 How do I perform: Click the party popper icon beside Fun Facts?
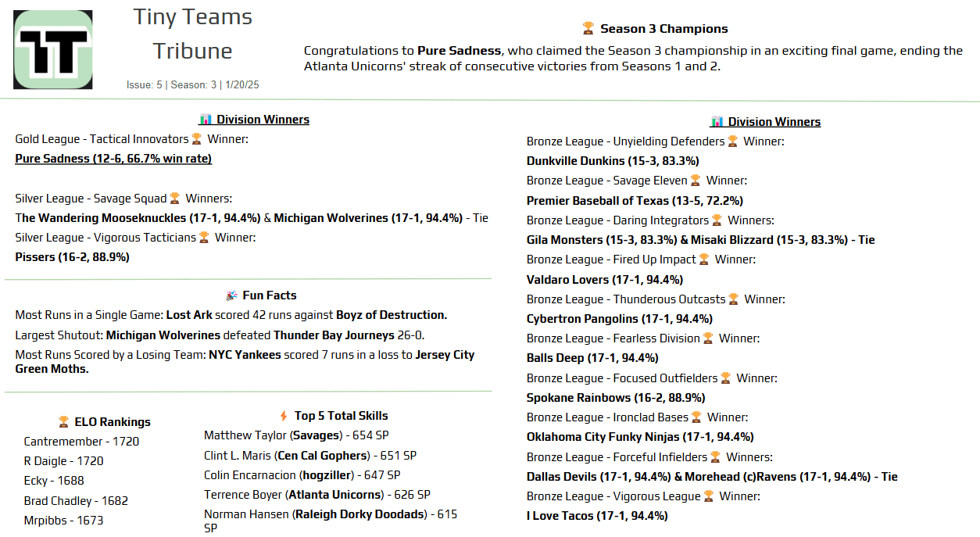click(x=231, y=295)
